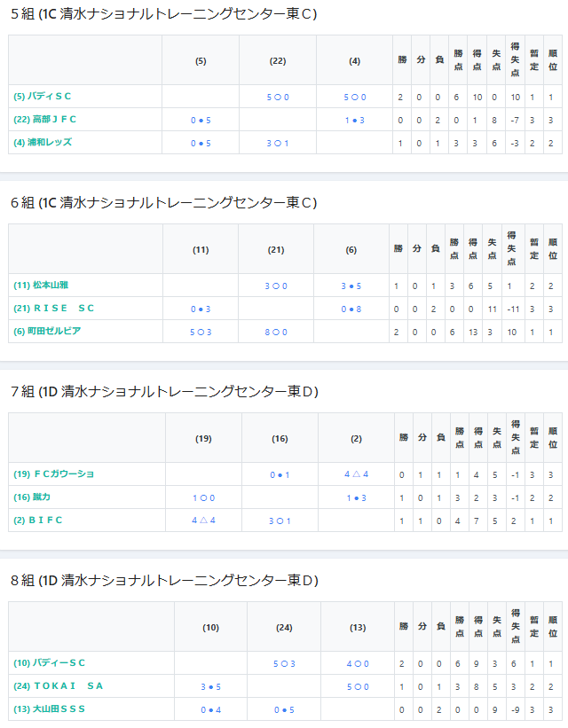Image resolution: width=568 pixels, height=728 pixels.
Task: Open the 蹴力 team link
Action: (x=32, y=497)
